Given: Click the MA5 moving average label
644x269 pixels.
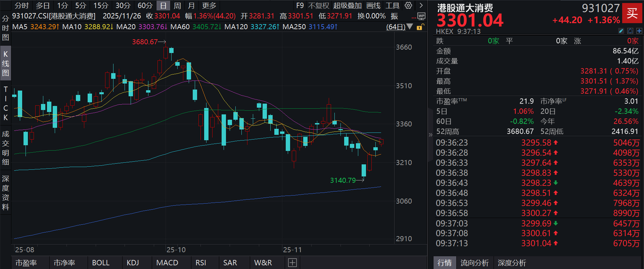Looking at the screenshot, I should pyautogui.click(x=20, y=26).
